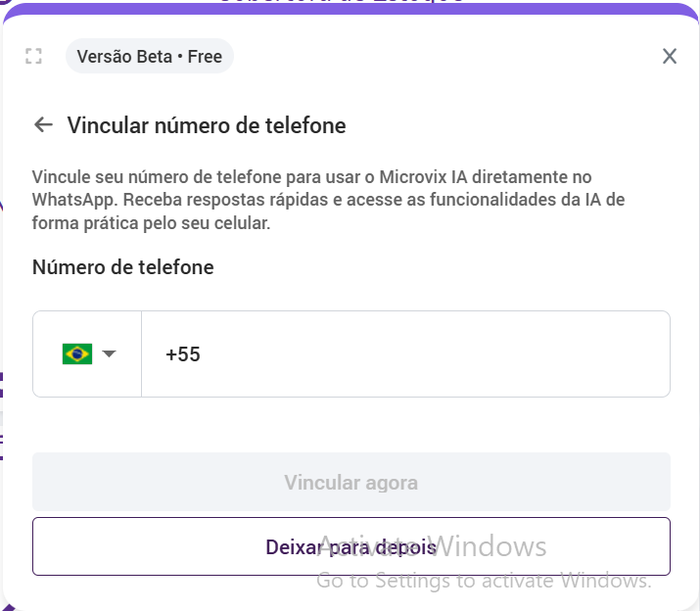Image resolution: width=700 pixels, height=611 pixels.
Task: Click the "Vincular número de telefone" heading
Action: 206,125
